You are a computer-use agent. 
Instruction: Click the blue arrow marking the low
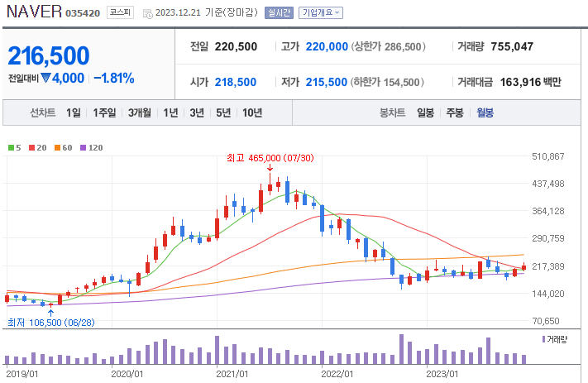point(51,313)
